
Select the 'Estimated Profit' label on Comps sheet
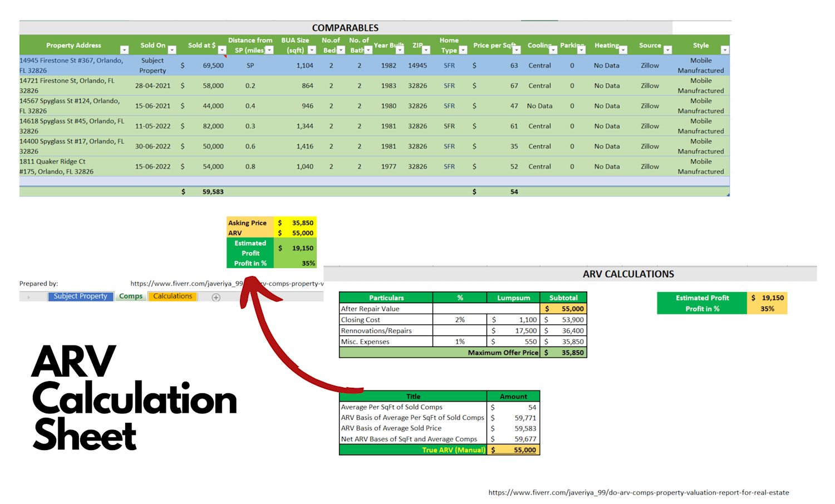pyautogui.click(x=250, y=248)
